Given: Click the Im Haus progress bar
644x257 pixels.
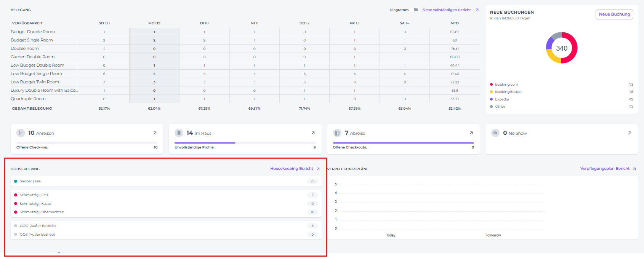Looking at the screenshot, I should [245, 143].
